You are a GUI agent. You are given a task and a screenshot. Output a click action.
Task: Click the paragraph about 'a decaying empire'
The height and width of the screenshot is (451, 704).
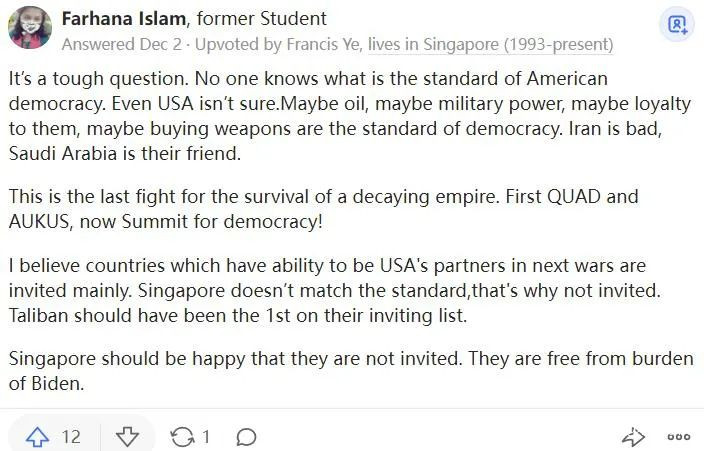(322, 208)
